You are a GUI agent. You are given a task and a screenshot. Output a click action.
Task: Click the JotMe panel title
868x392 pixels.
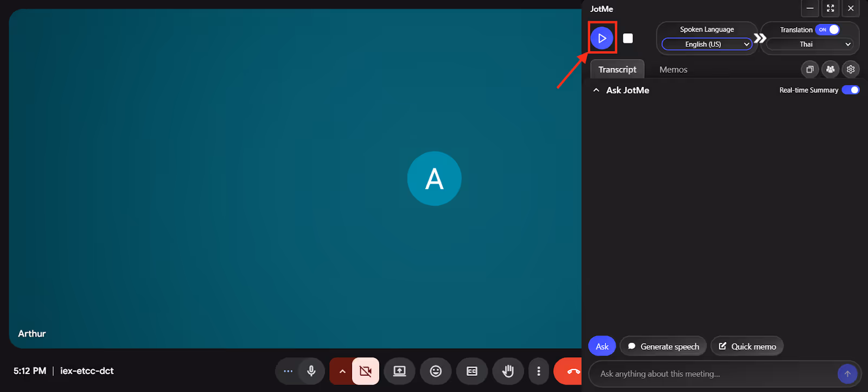point(602,9)
